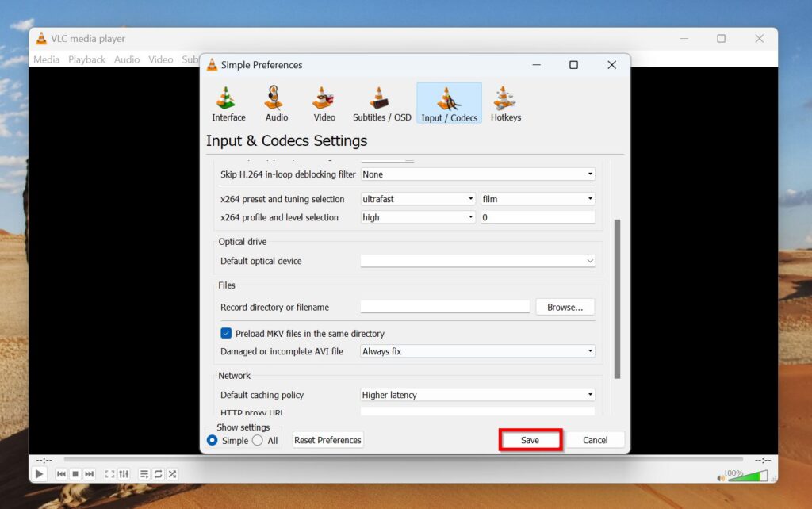812x509 pixels.
Task: Browse for a record directory
Action: pyautogui.click(x=565, y=307)
